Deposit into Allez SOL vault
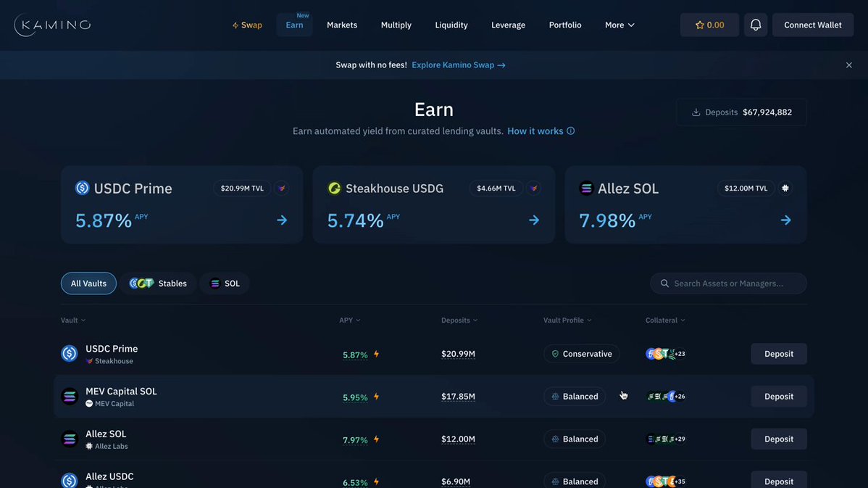The image size is (868, 488). click(779, 439)
